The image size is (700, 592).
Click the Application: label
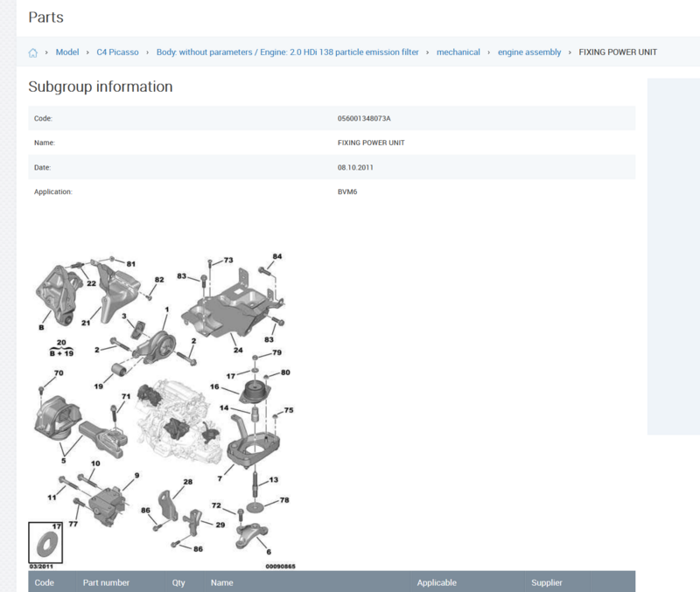[53, 192]
